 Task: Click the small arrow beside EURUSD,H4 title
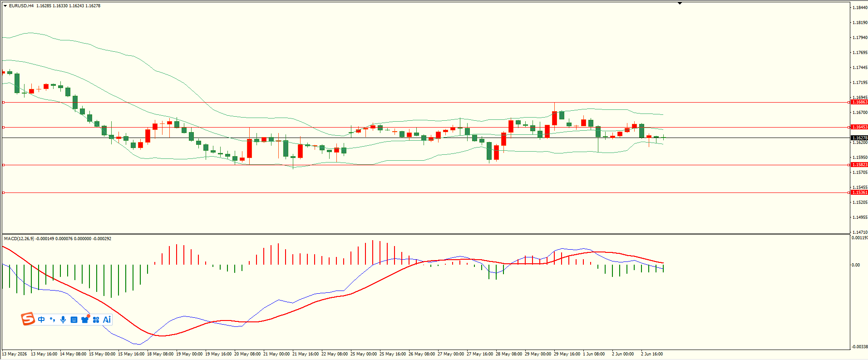[5, 6]
